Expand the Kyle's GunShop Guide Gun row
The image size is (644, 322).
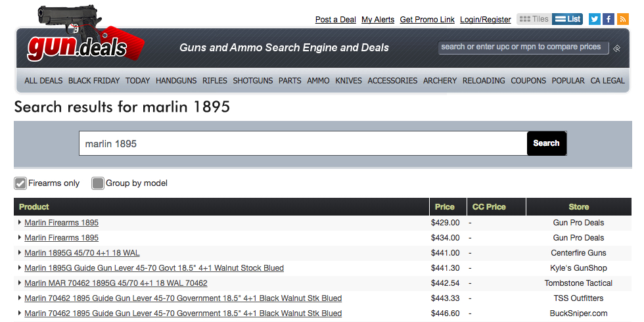20,268
